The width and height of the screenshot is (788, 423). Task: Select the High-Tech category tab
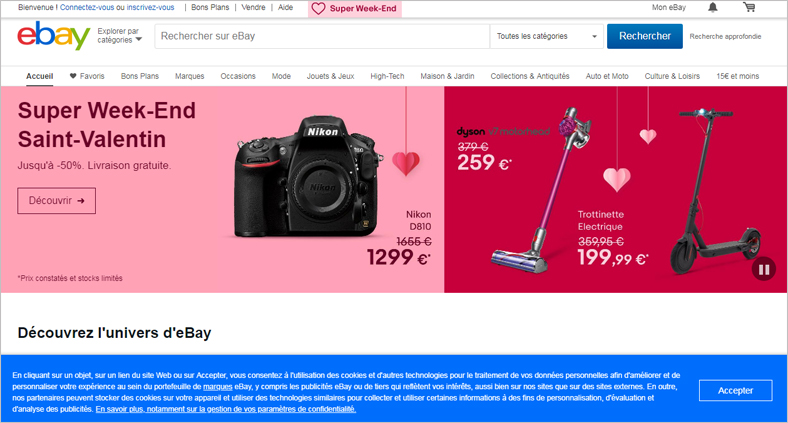pos(387,76)
